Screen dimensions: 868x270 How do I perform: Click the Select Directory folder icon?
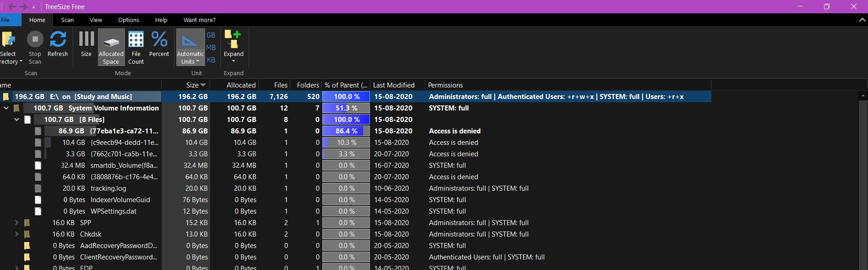point(8,39)
